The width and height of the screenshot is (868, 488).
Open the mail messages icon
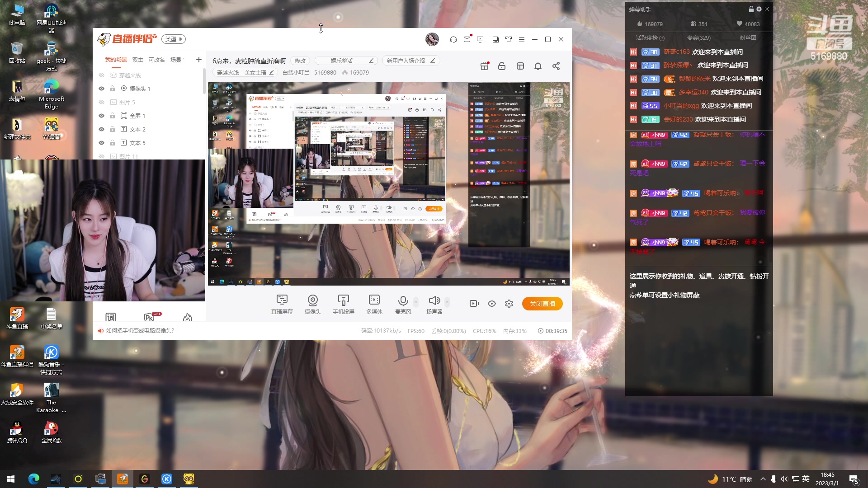coord(467,39)
